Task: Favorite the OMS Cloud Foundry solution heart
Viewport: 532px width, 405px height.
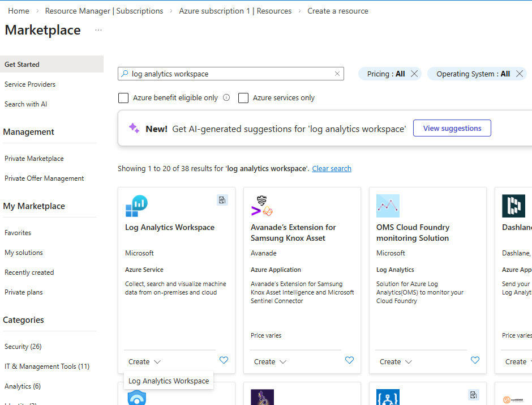Action: tap(475, 360)
